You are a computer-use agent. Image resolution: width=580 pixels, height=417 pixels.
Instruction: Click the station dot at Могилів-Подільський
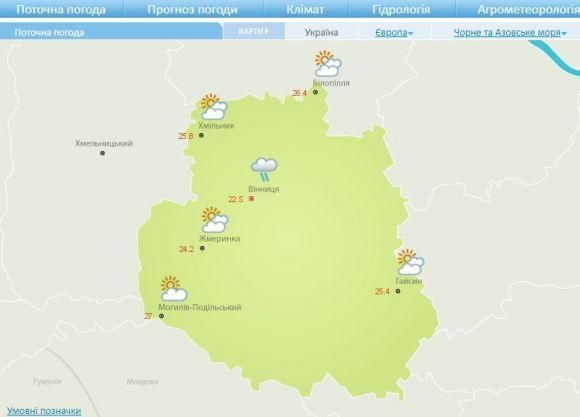161,316
